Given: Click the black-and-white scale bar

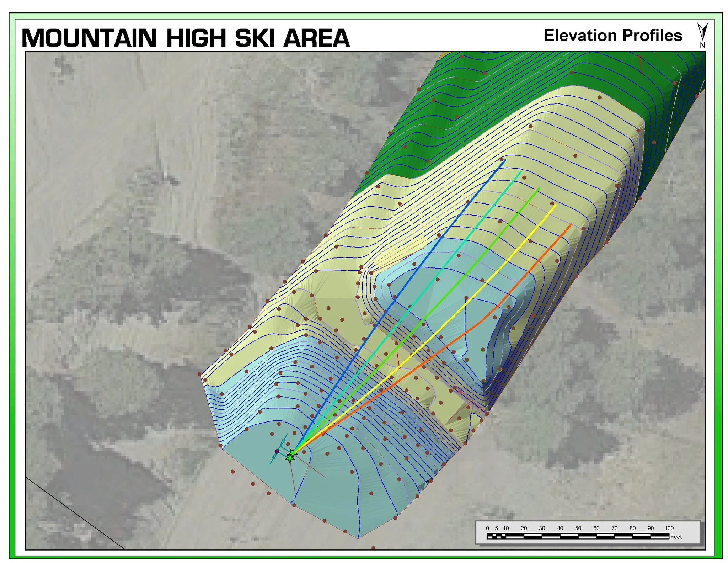Looking at the screenshot, I should click(x=578, y=536).
